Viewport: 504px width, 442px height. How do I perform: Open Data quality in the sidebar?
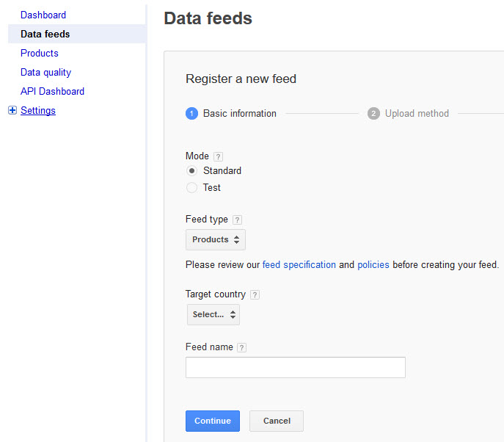pyautogui.click(x=45, y=73)
